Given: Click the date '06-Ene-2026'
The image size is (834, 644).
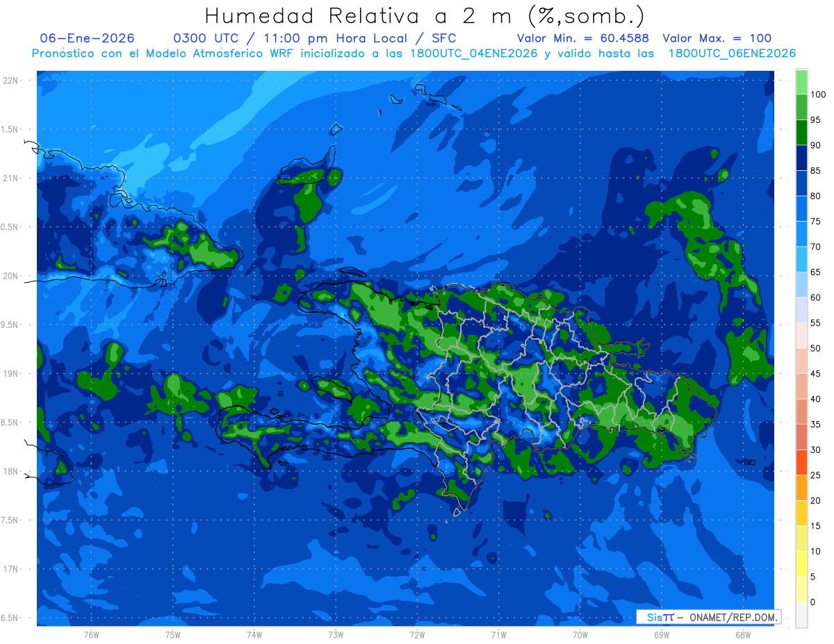Looking at the screenshot, I should point(88,38).
